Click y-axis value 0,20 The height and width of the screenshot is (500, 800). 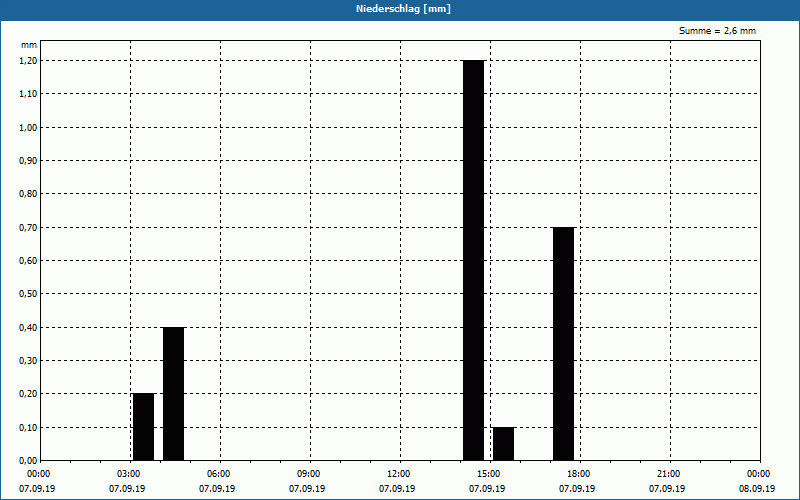point(29,394)
